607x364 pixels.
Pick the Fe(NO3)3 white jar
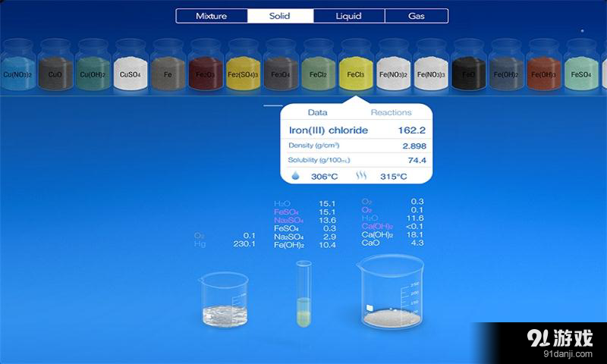point(431,68)
